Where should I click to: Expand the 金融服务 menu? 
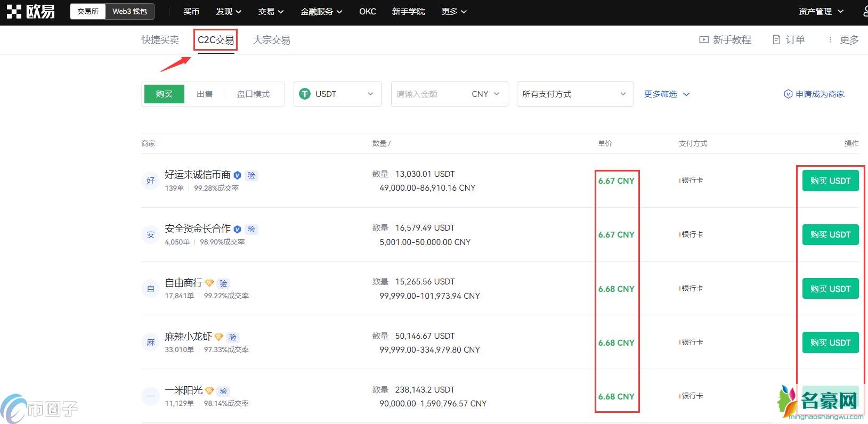pyautogui.click(x=321, y=11)
